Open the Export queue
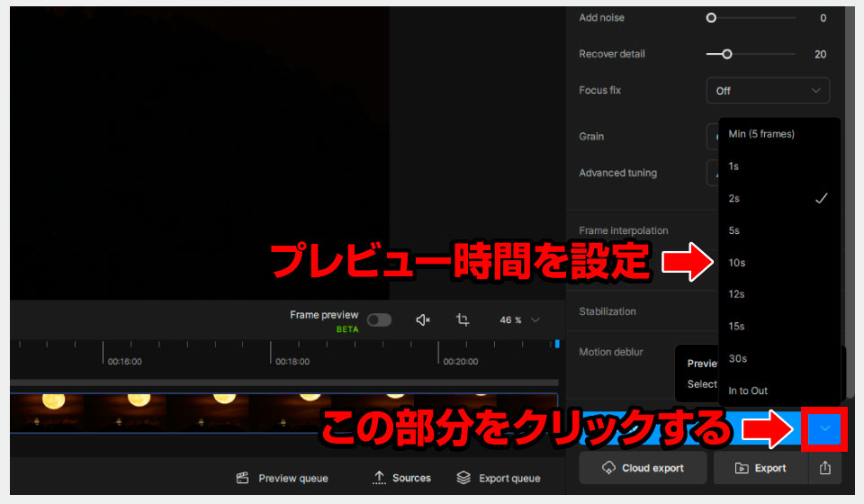Viewport: 864px width, 504px height. point(498,478)
